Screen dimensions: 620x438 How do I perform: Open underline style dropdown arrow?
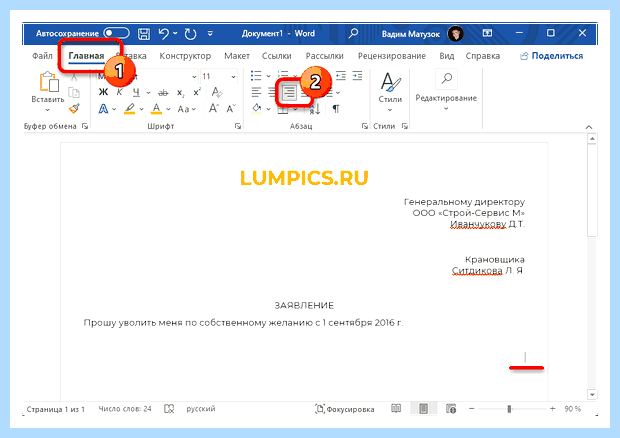click(148, 93)
